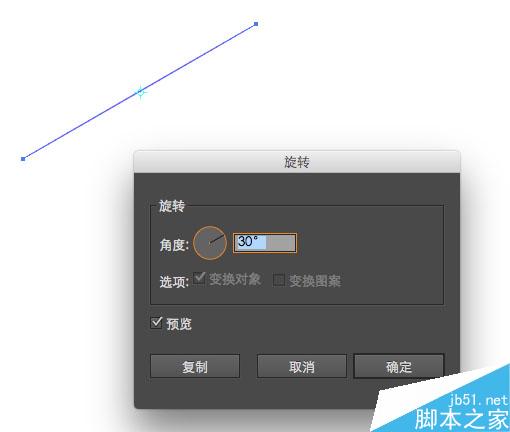Confirm rotation with the 确定 button

[399, 366]
